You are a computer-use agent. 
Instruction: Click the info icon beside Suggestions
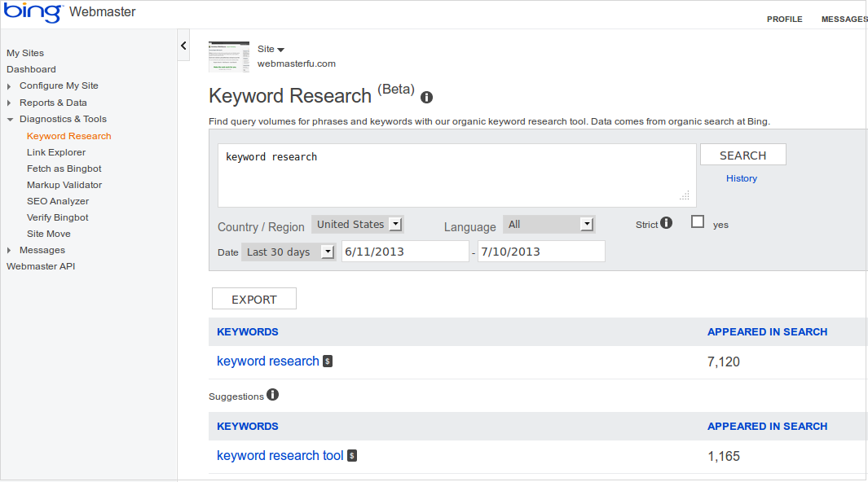coord(272,395)
